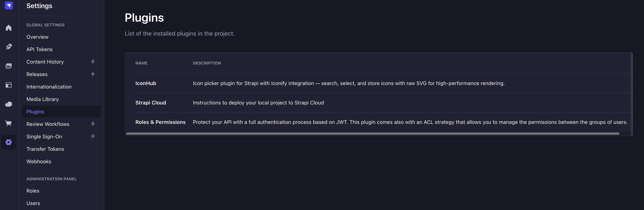Select the Plugins settings item

click(61, 111)
